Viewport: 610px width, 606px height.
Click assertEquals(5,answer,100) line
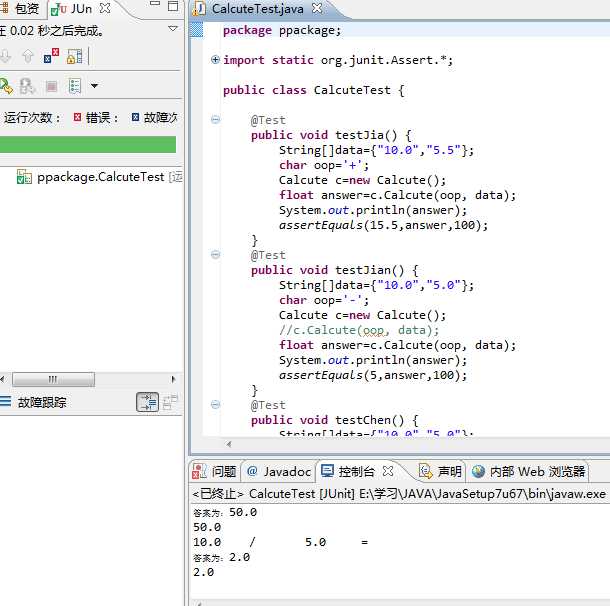click(x=373, y=375)
